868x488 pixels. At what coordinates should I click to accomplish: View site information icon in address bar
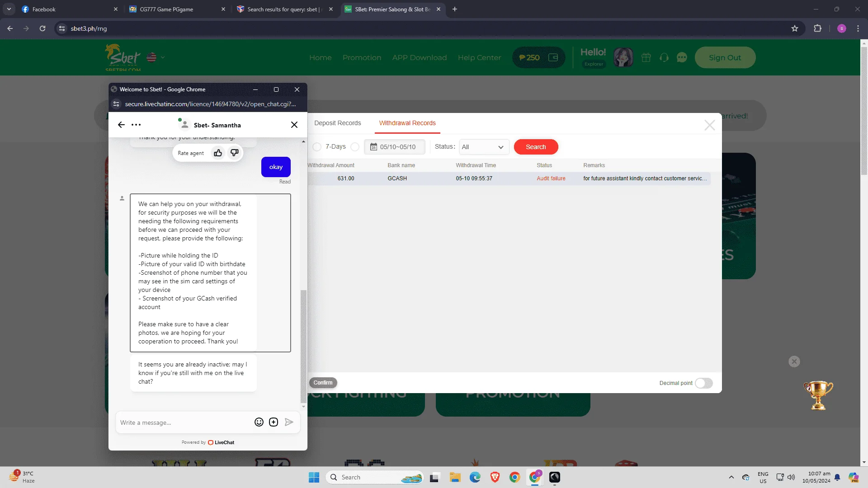[62, 28]
